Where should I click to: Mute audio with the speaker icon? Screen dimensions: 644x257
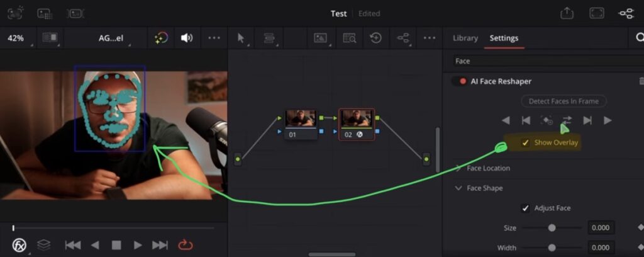187,38
